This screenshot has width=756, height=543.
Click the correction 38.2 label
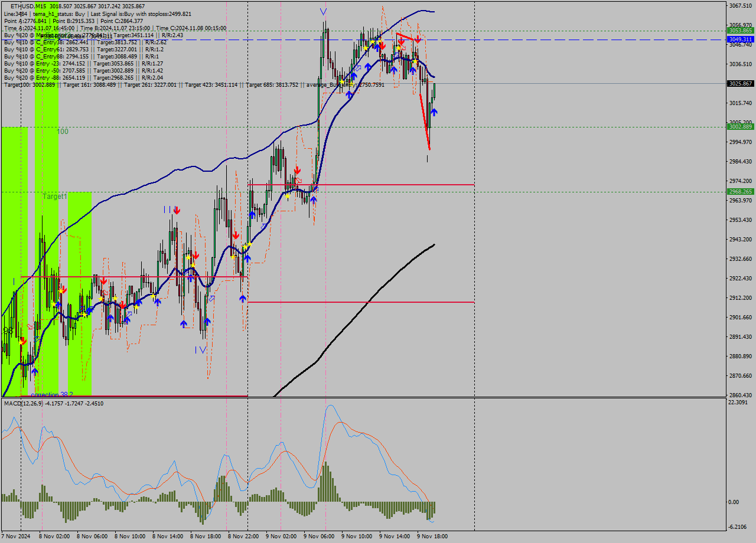(x=52, y=394)
